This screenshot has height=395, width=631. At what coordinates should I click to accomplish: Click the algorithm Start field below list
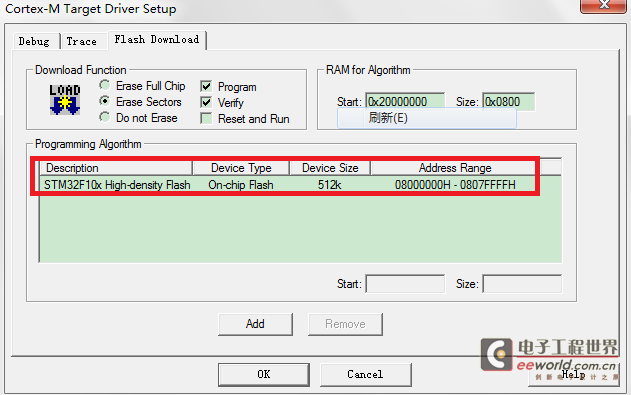(405, 284)
